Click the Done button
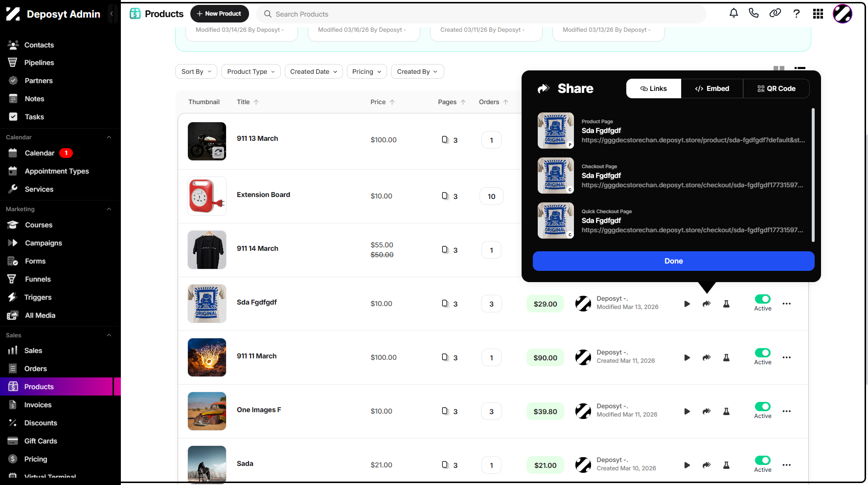 (x=674, y=261)
